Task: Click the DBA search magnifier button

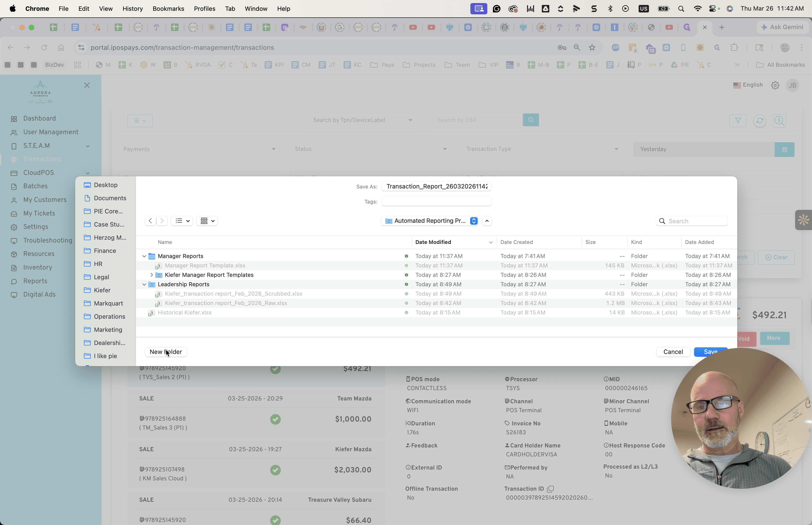Action: tap(531, 120)
